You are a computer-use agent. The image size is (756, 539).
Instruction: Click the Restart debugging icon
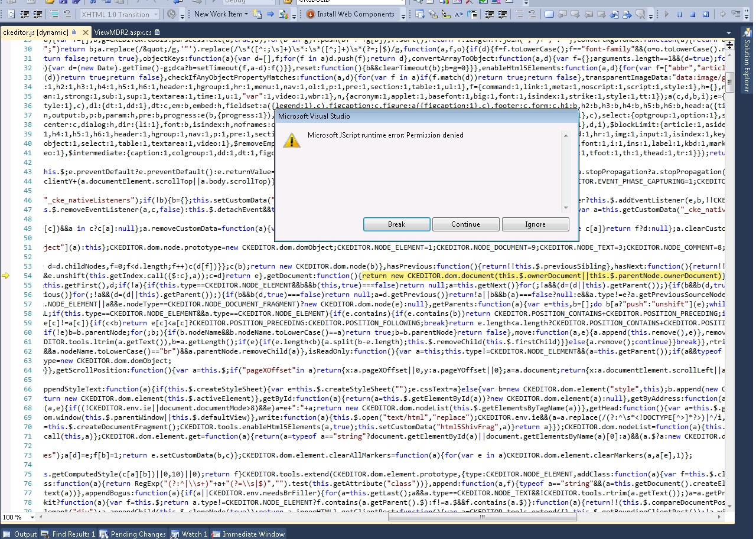click(x=705, y=14)
